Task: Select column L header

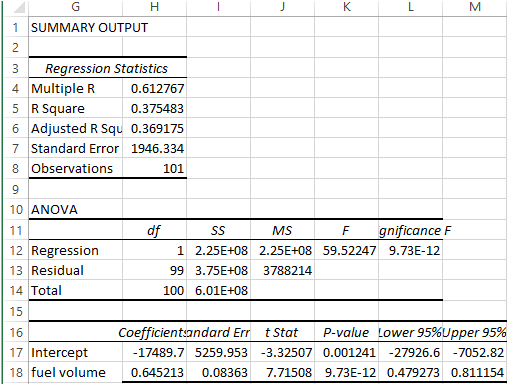Action: (411, 7)
